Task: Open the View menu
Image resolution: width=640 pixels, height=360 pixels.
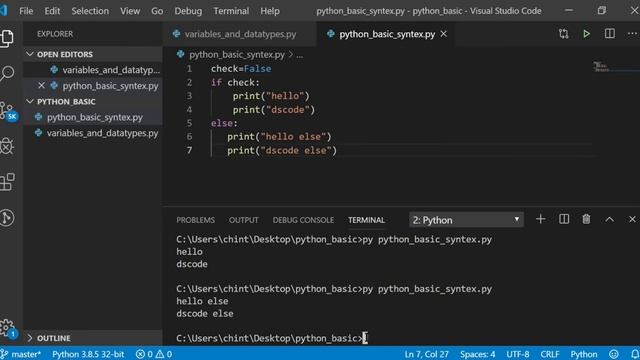Action: coord(130,11)
